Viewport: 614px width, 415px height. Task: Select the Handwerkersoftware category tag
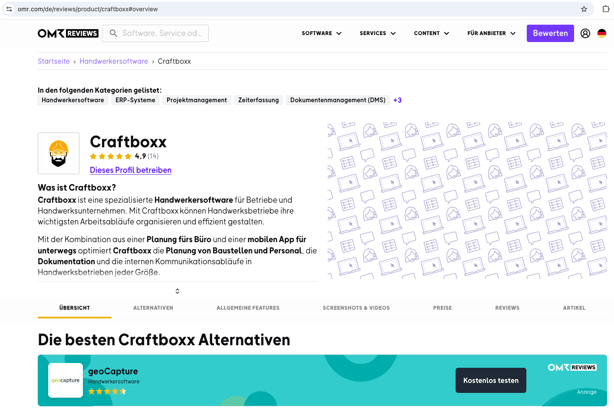click(x=73, y=100)
